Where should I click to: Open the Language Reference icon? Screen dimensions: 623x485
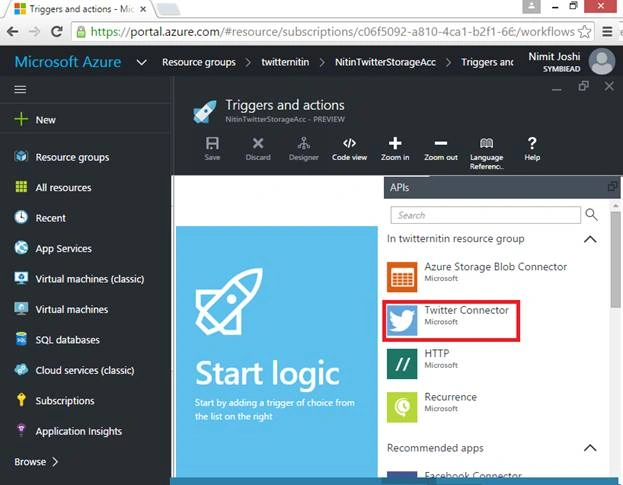click(x=486, y=143)
